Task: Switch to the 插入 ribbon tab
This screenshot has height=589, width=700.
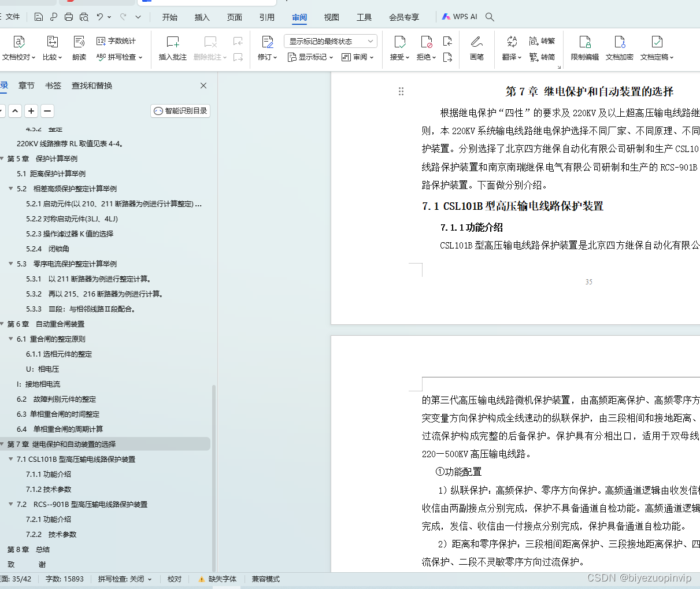Action: tap(202, 17)
